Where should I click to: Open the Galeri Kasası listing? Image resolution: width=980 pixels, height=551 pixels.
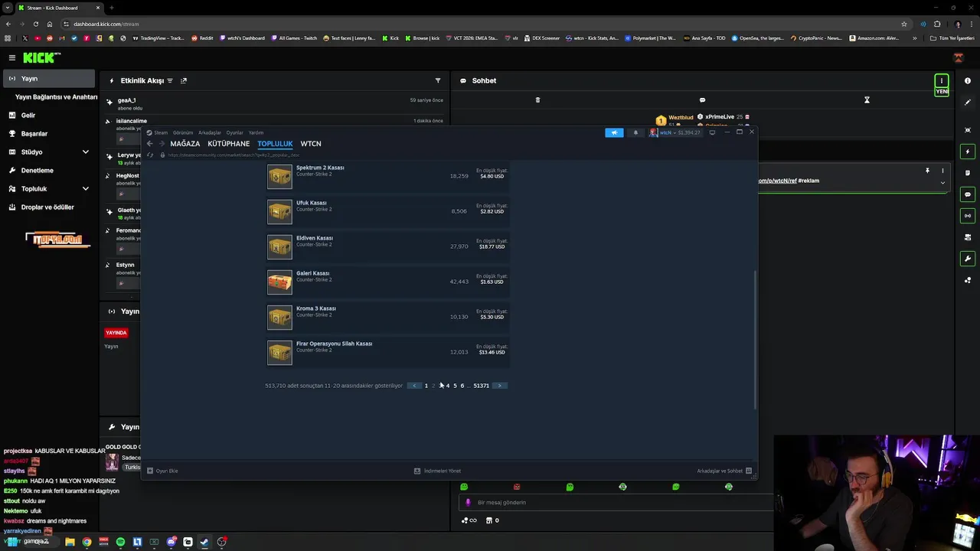click(x=387, y=282)
